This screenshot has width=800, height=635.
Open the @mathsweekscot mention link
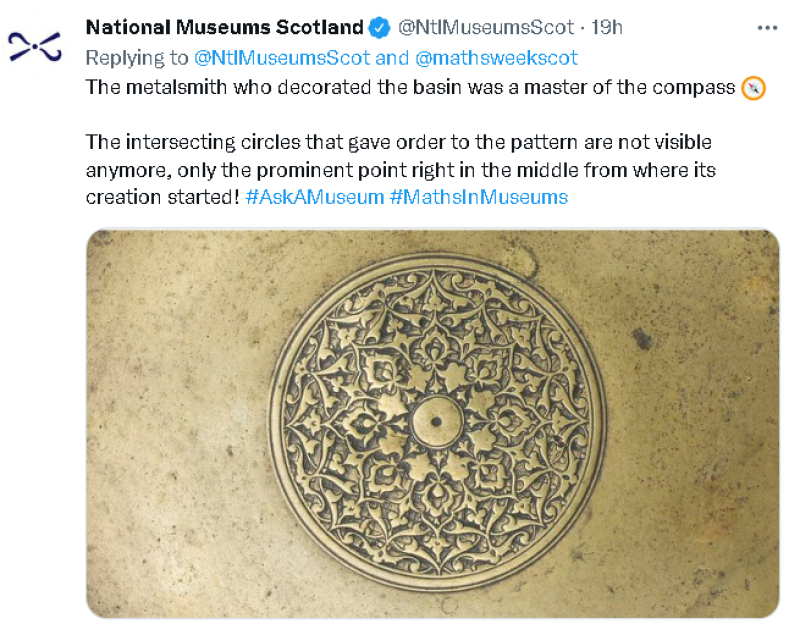[496, 58]
